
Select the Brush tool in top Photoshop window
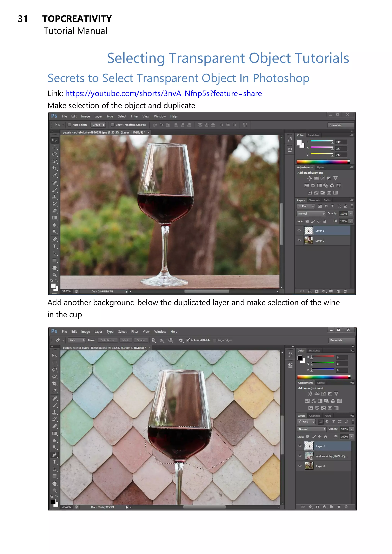tap(55, 190)
